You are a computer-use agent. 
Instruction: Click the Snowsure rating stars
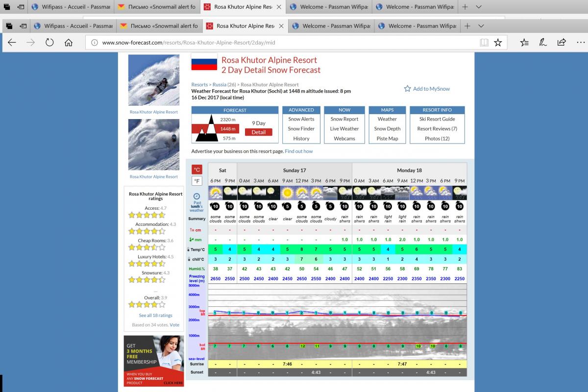pos(147,280)
